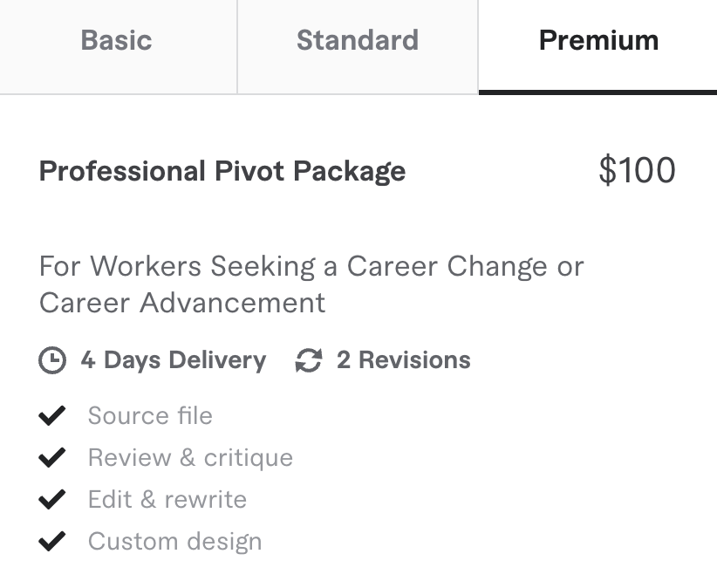
Task: Click the $100 price label
Action: 637,170
